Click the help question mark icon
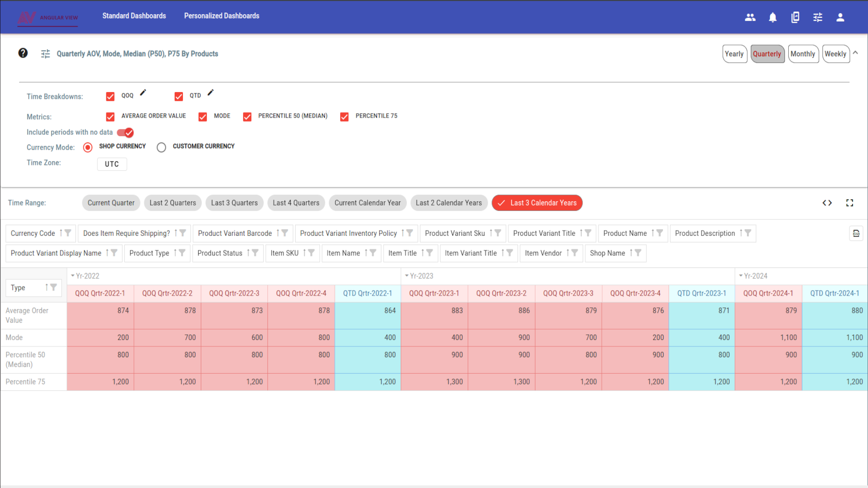The image size is (868, 488). 23,53
